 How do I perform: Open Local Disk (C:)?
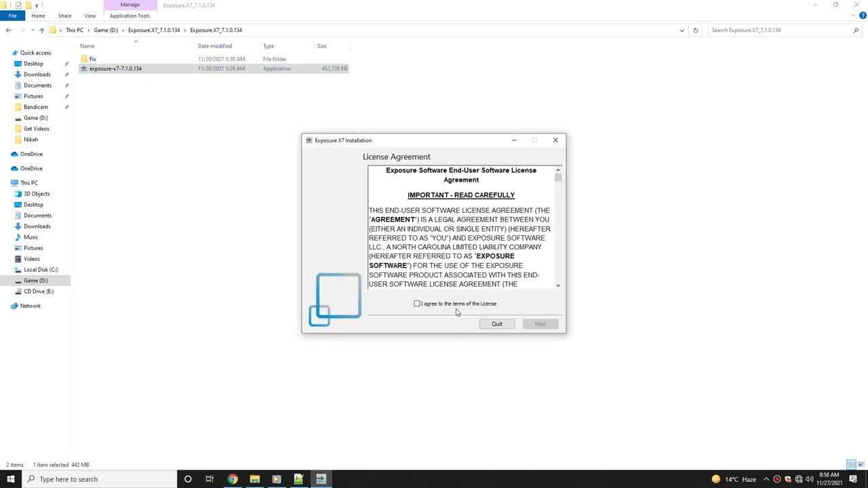pos(41,270)
